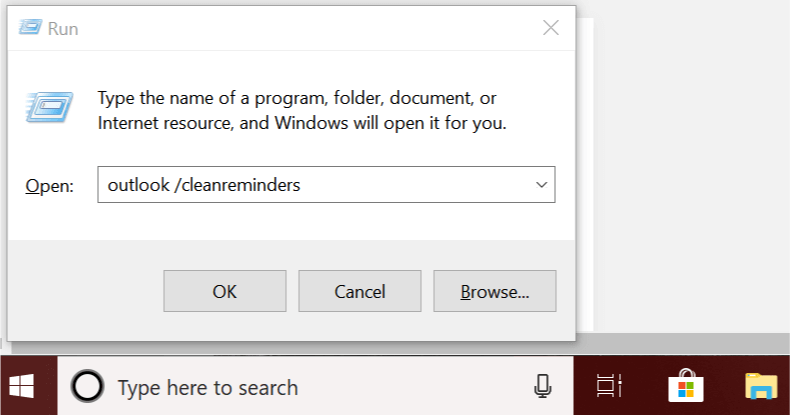
Task: Open Task View from the taskbar
Action: (609, 386)
